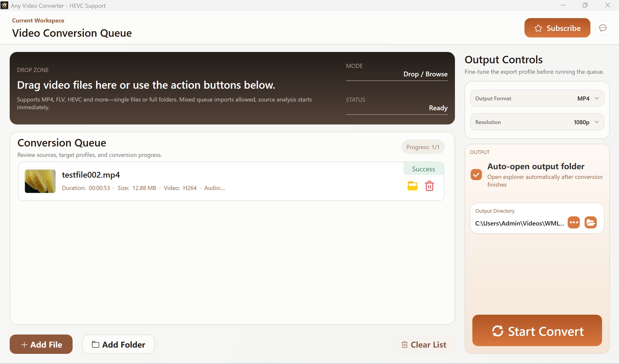Click the Progress: 1/1 indicator

pos(423,147)
